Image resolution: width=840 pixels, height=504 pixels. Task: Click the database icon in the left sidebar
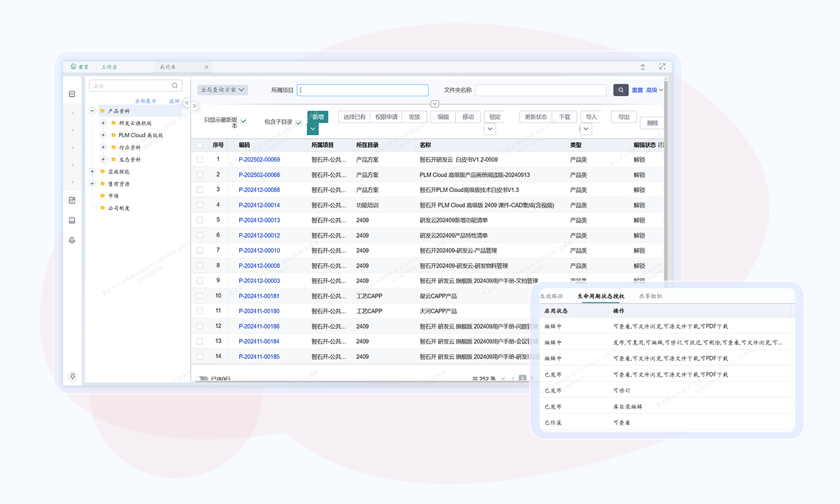72,94
